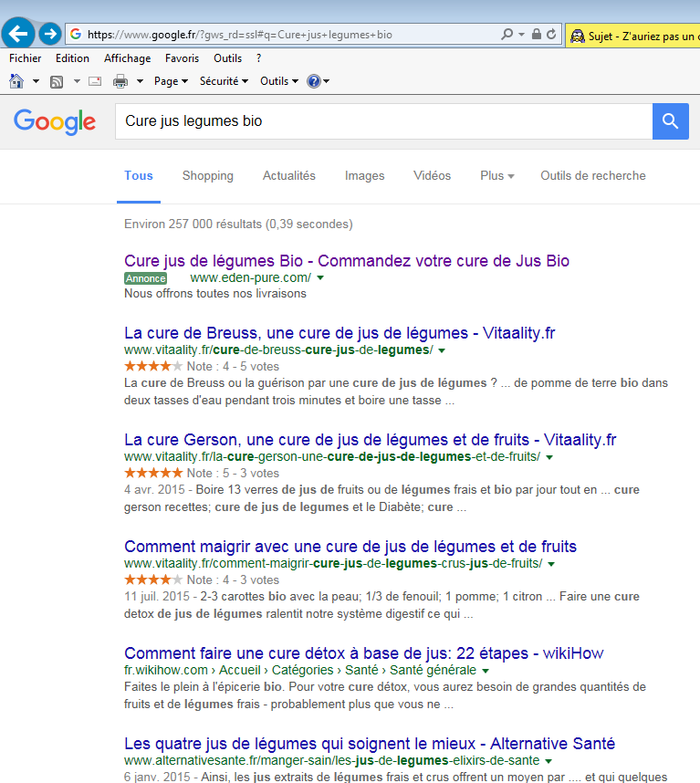Go forward using the browser forward arrow
The image size is (700, 783).
(49, 34)
